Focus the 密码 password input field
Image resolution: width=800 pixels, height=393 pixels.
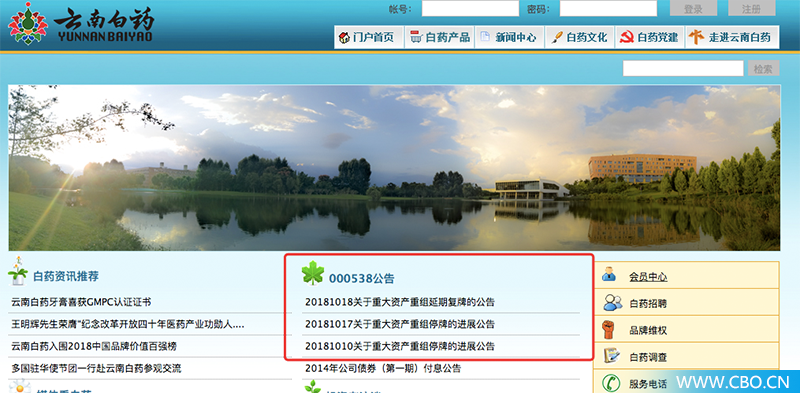point(608,8)
